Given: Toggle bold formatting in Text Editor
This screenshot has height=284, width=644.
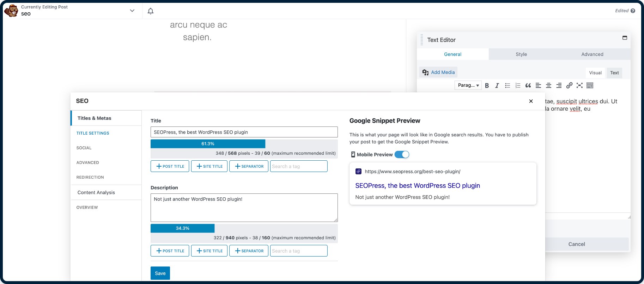Looking at the screenshot, I should point(487,86).
